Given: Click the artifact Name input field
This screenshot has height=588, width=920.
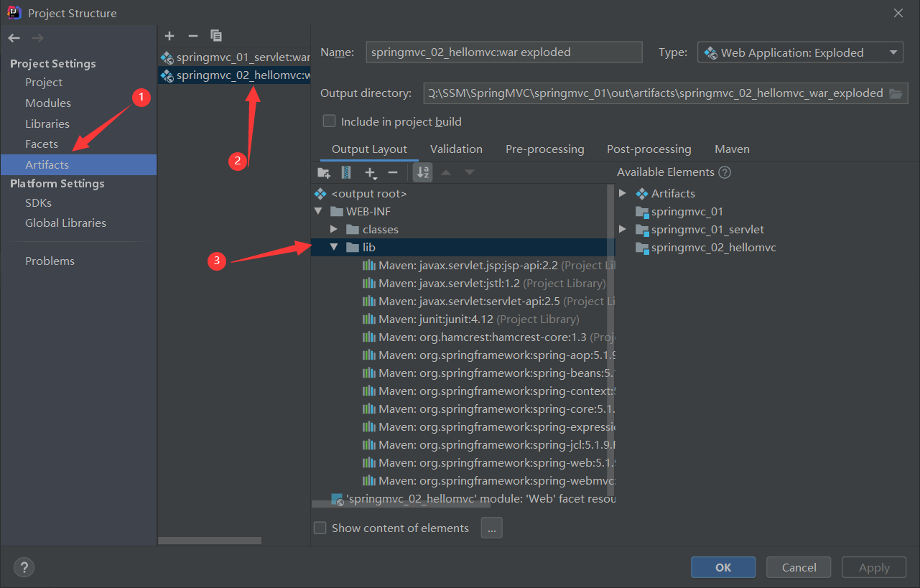Looking at the screenshot, I should point(503,52).
